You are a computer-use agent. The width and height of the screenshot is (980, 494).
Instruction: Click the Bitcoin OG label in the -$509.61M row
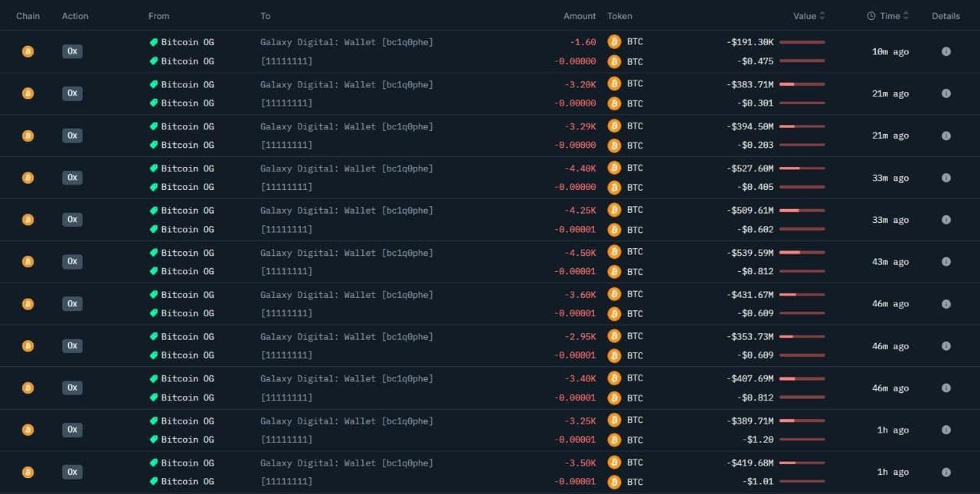click(x=187, y=211)
